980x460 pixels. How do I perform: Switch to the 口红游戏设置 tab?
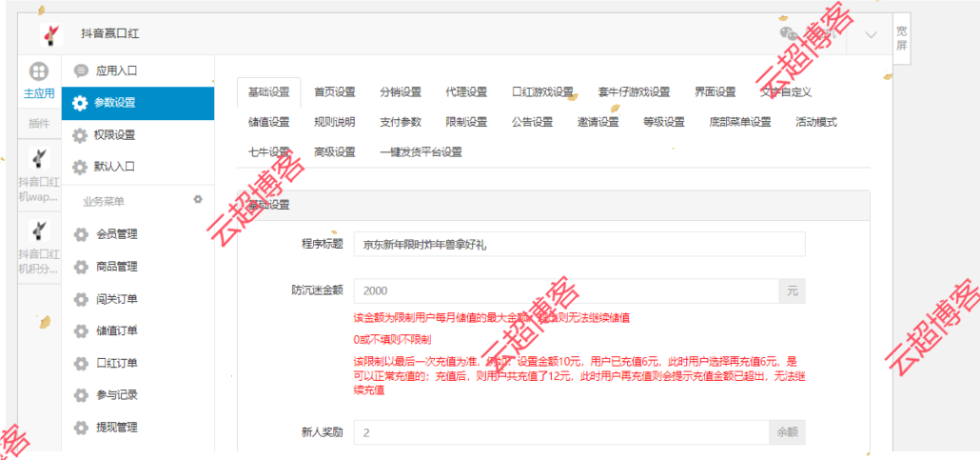(542, 92)
